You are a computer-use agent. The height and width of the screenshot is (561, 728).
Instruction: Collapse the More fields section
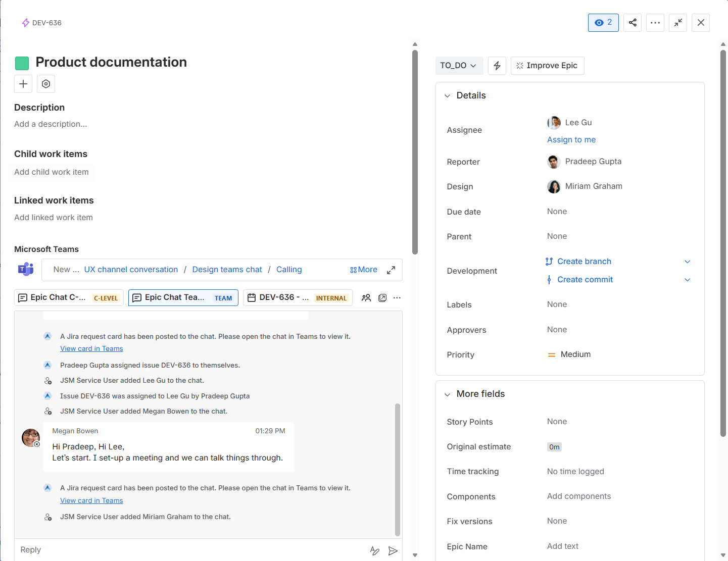tap(447, 394)
